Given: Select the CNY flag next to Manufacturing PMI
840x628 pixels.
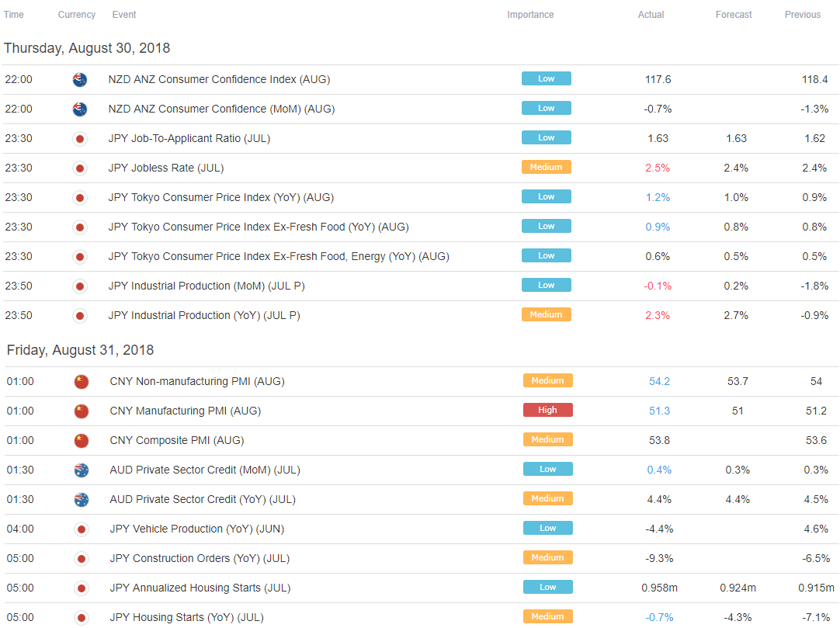Looking at the screenshot, I should coord(82,411).
